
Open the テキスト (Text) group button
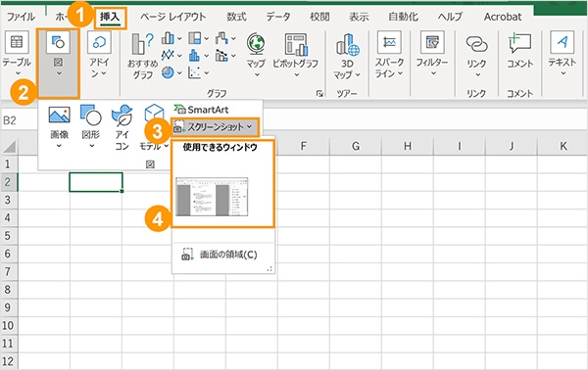(562, 54)
